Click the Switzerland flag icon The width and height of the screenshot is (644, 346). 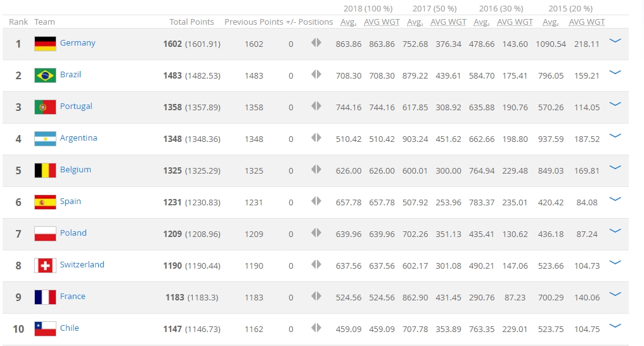pos(45,266)
